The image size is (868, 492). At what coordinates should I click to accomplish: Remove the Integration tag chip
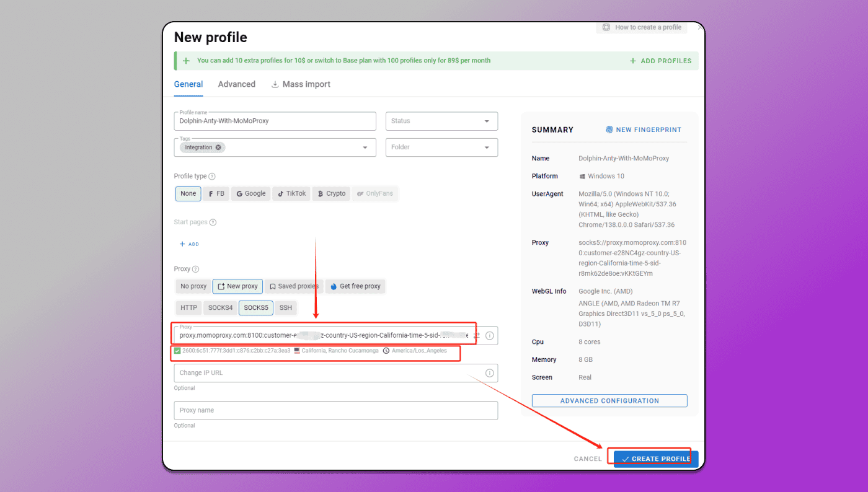218,147
